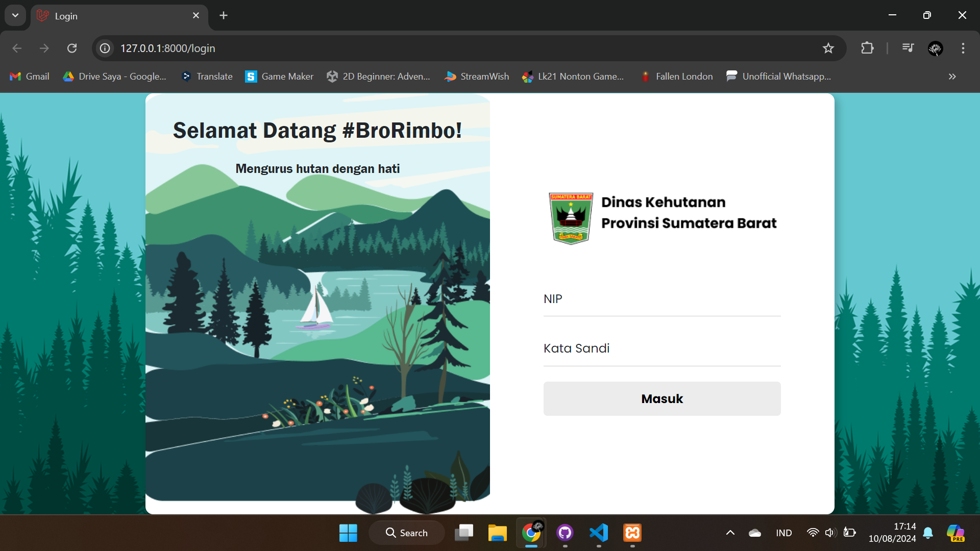Reload the login page
Viewport: 980px width, 551px height.
pyautogui.click(x=72, y=48)
